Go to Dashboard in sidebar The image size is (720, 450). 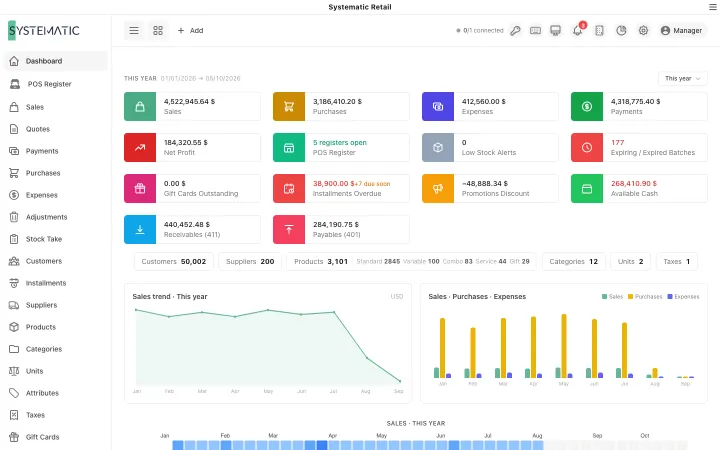[56, 61]
